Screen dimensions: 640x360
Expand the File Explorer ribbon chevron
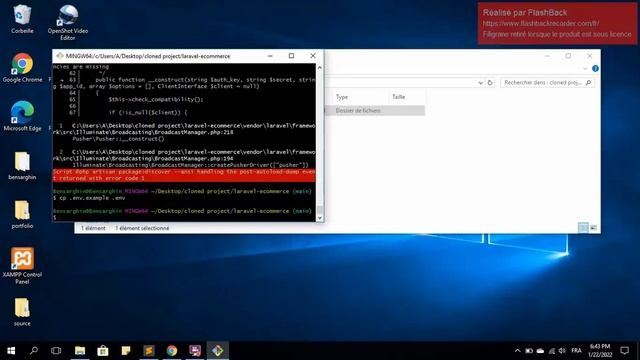pyautogui.click(x=585, y=69)
